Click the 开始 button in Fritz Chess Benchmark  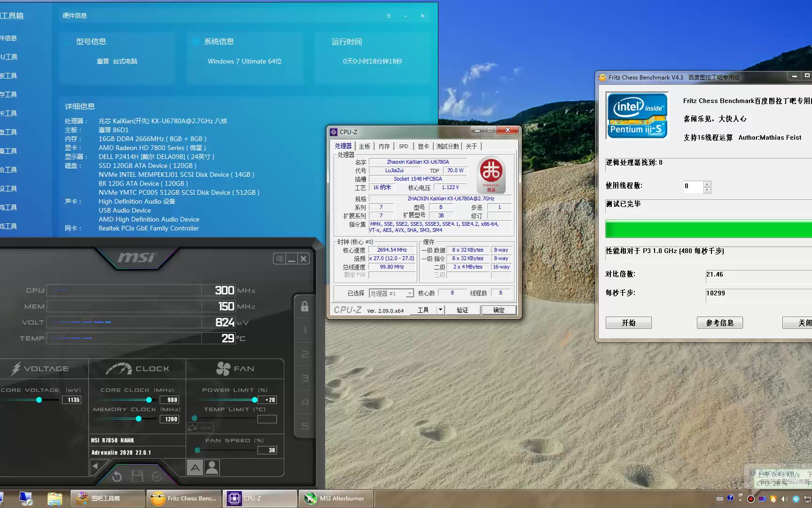(628, 323)
